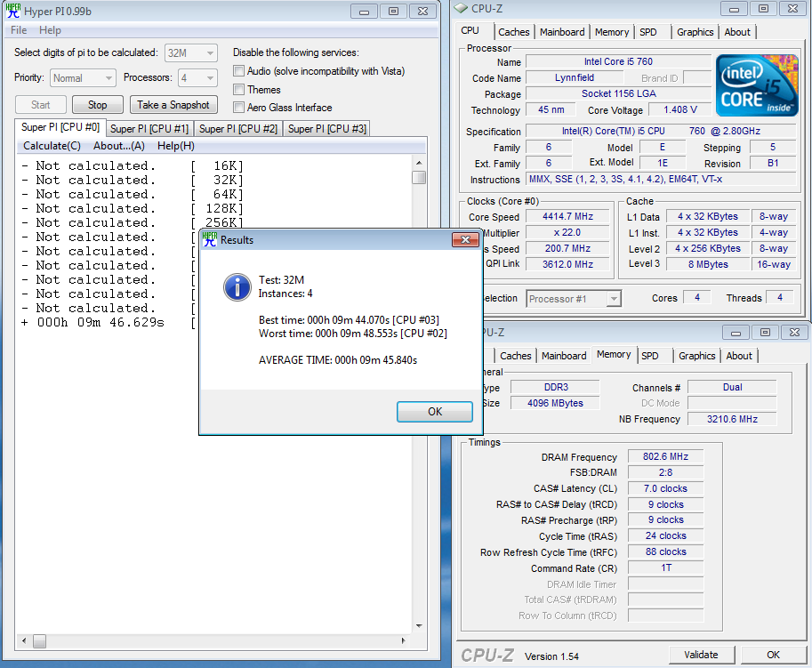Open the CPU tab in top CPU-Z window

pos(470,30)
